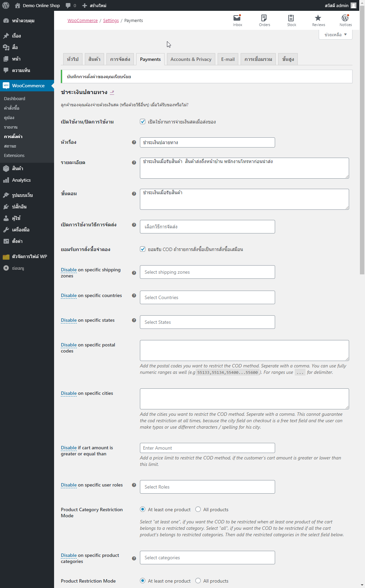
Task: Select All products for Product Category Restriction Mode
Action: click(198, 510)
